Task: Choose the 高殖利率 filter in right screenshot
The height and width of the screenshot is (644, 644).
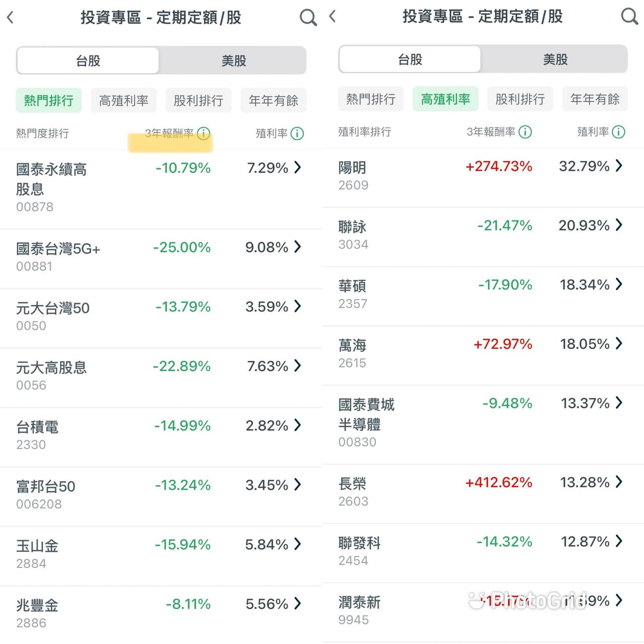Action: click(x=446, y=99)
